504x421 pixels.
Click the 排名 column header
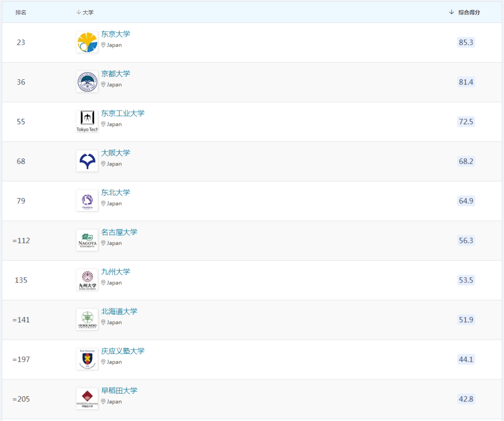point(21,13)
